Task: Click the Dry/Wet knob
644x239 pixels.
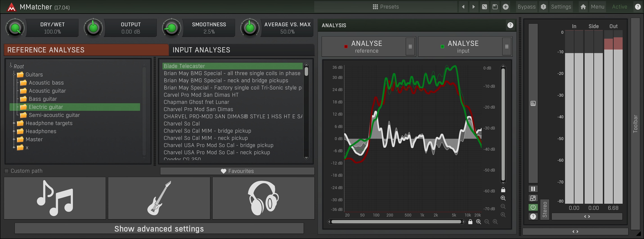Action: 15,28
